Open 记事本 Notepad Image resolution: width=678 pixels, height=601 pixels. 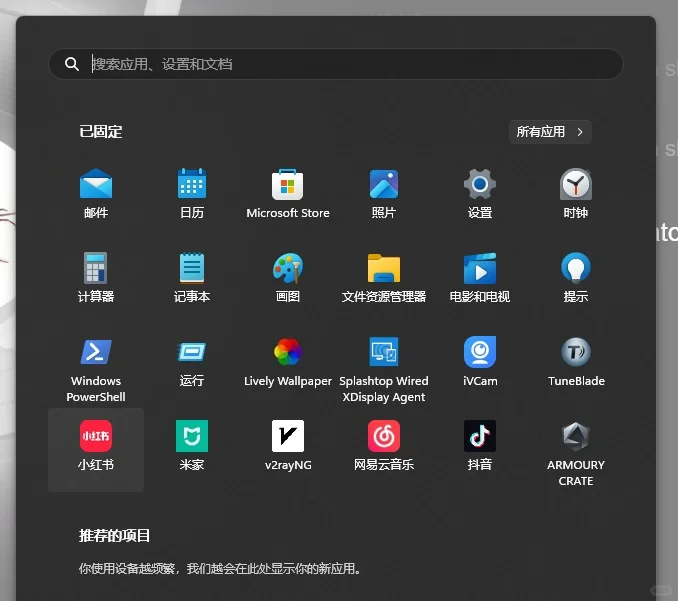click(x=192, y=277)
